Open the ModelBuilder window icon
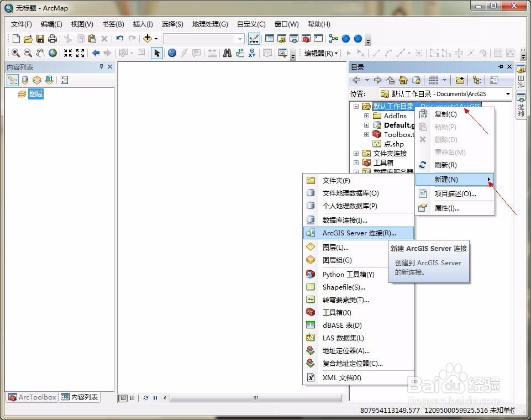 [x=334, y=39]
